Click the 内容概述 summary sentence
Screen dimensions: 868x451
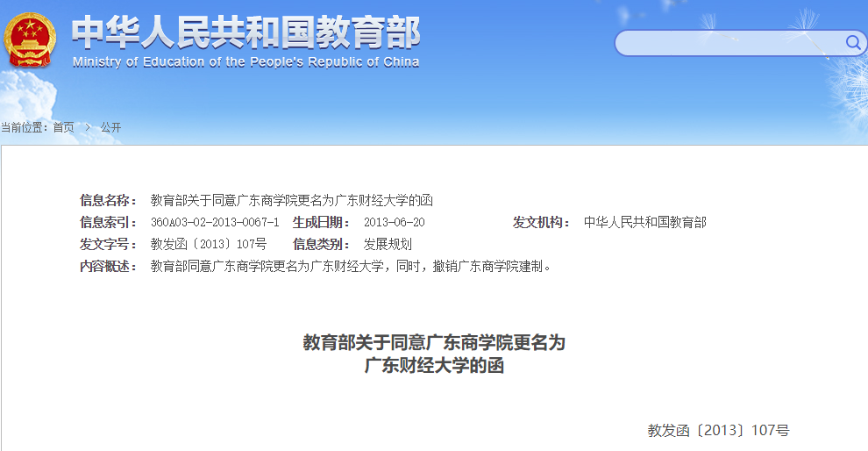click(352, 267)
